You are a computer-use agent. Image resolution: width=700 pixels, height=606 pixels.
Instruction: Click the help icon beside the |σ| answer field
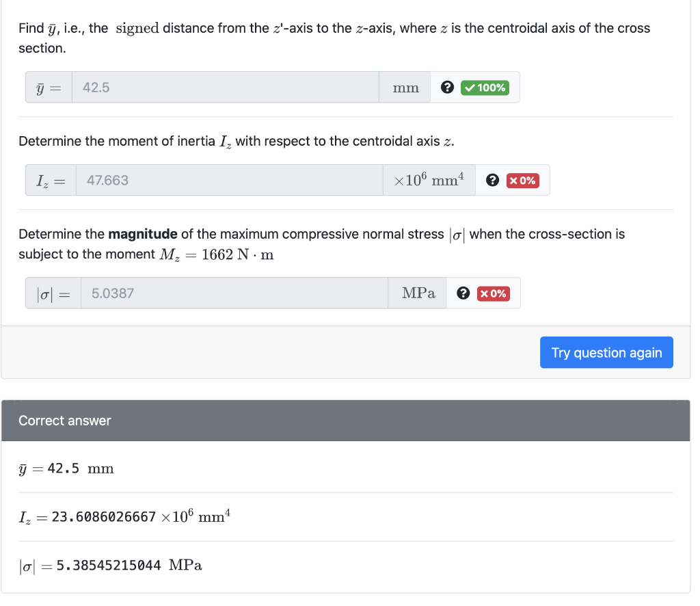click(x=463, y=293)
